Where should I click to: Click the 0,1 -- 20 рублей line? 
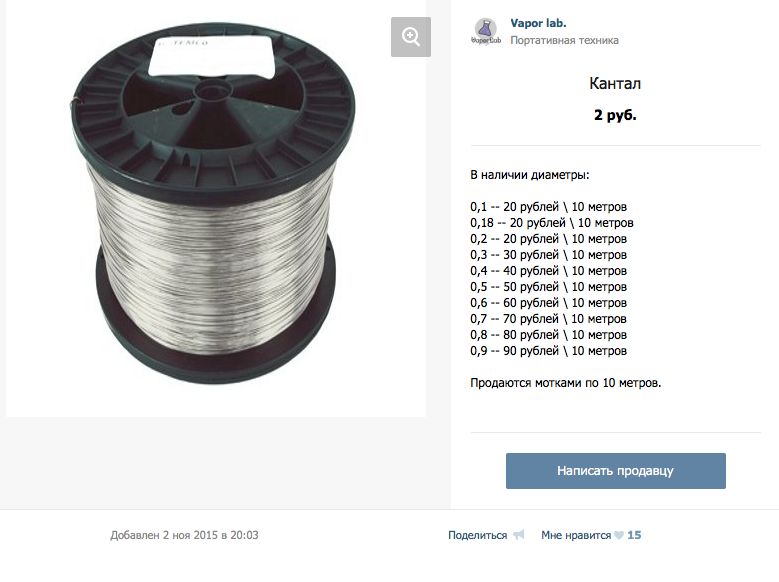(x=548, y=207)
